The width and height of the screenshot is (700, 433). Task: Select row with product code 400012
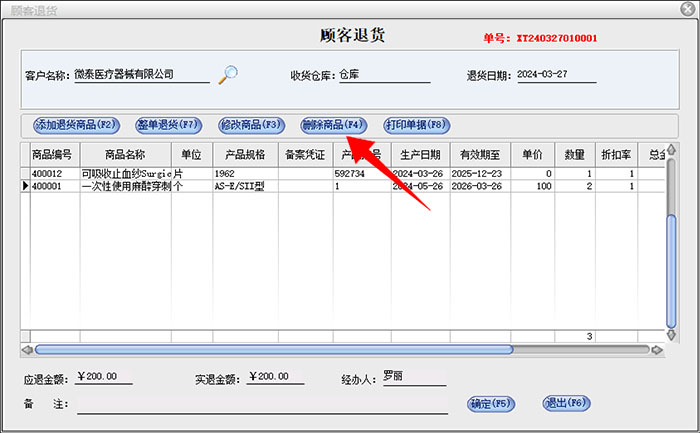click(x=48, y=174)
